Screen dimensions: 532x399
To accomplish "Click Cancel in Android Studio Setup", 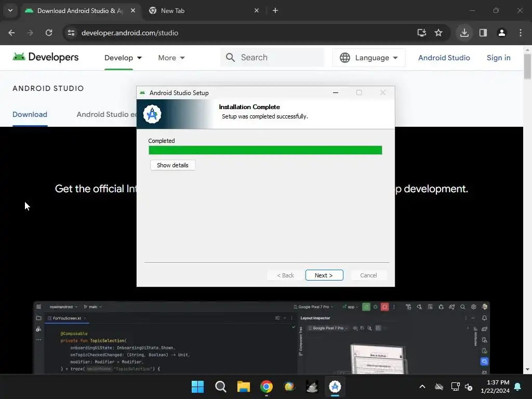I will (x=368, y=275).
